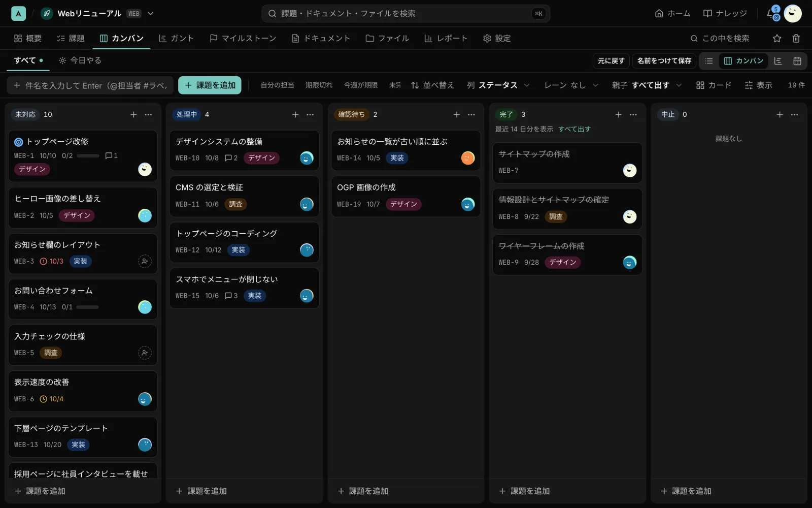Click plus icon in the 確認待ち column header
Image resolution: width=812 pixels, height=508 pixels.
pos(457,115)
